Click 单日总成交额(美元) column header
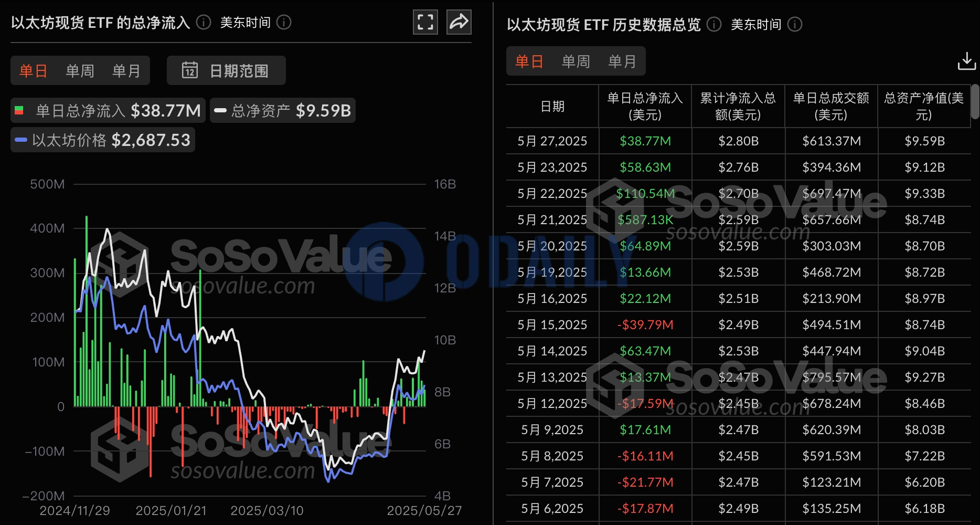The height and width of the screenshot is (525, 980). point(831,106)
